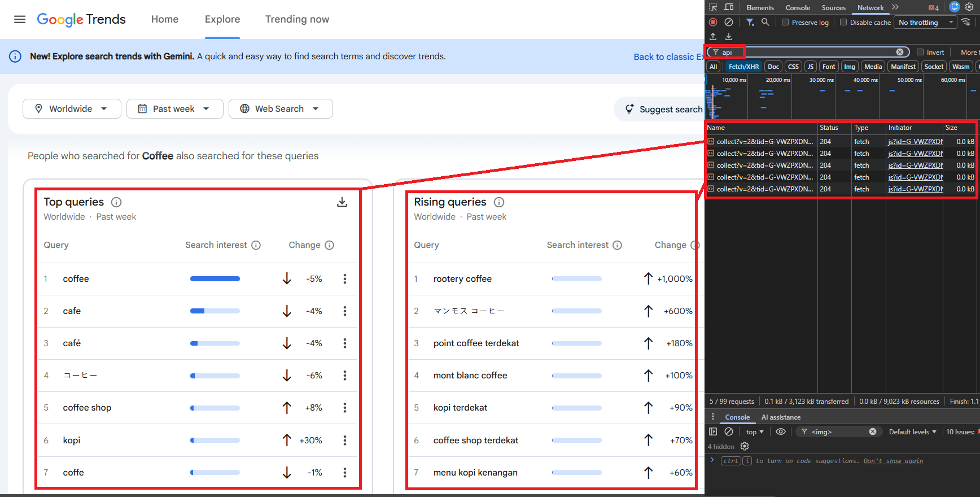This screenshot has height=497, width=980.
Task: Switch to the Elements tab in DevTools
Action: pyautogui.click(x=760, y=8)
